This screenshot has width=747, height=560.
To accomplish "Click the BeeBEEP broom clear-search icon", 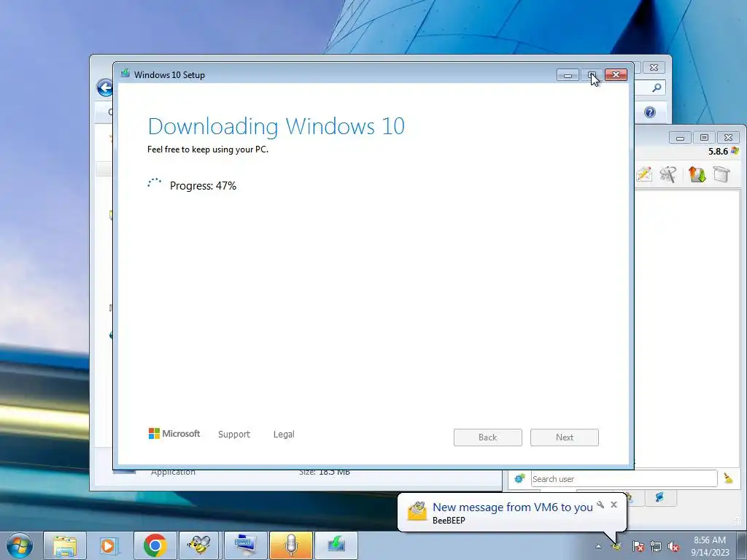I will tap(729, 478).
